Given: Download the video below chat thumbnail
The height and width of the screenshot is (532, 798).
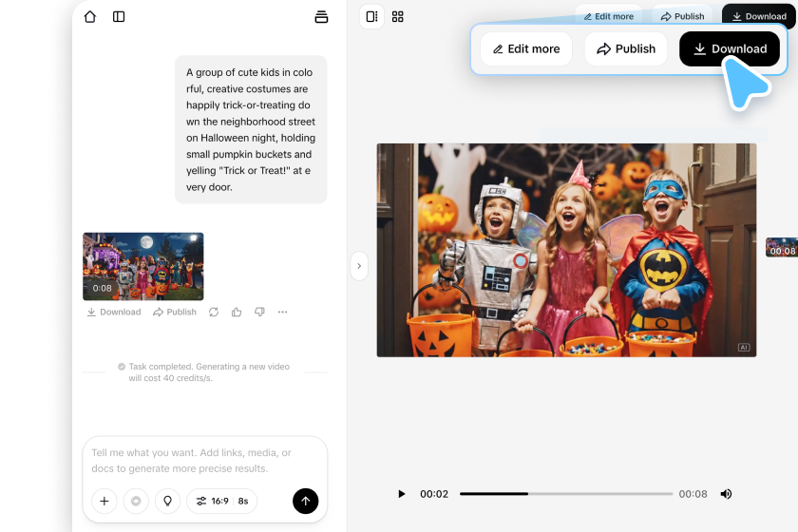Looking at the screenshot, I should point(114,312).
